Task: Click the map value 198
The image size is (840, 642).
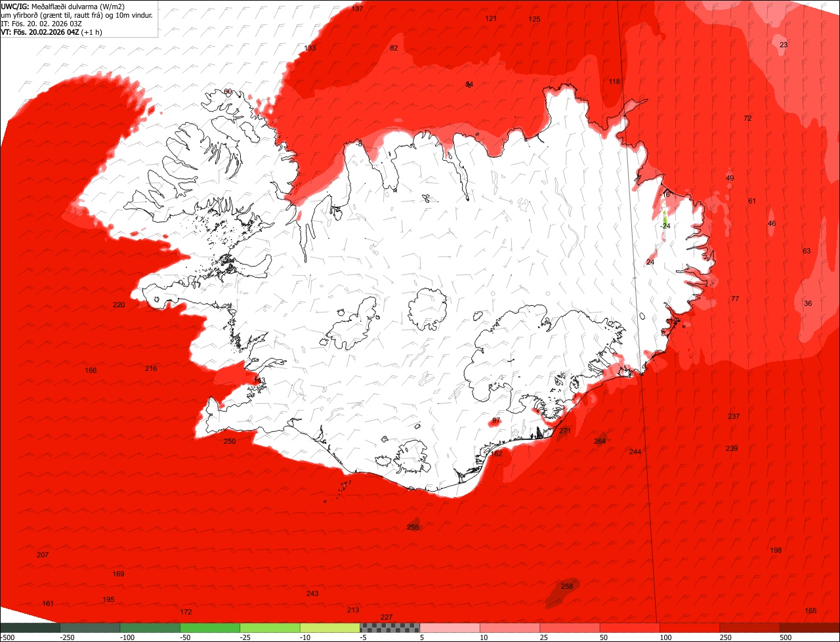Action: pos(776,550)
